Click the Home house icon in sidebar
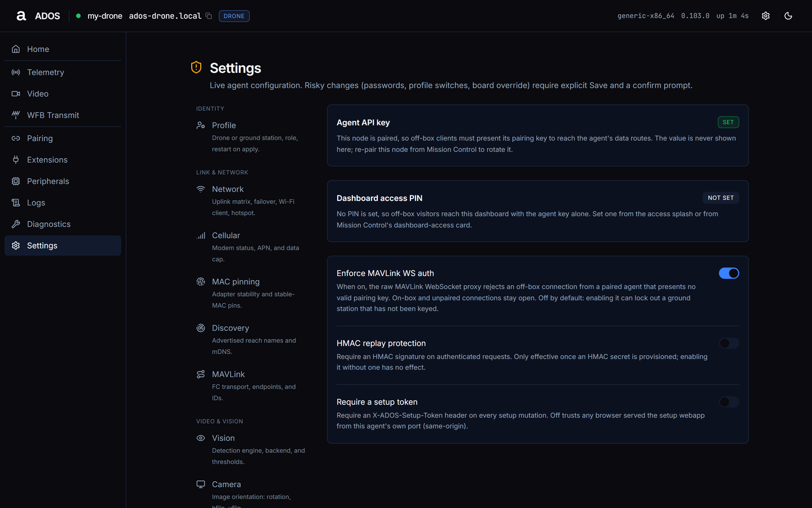 point(16,49)
